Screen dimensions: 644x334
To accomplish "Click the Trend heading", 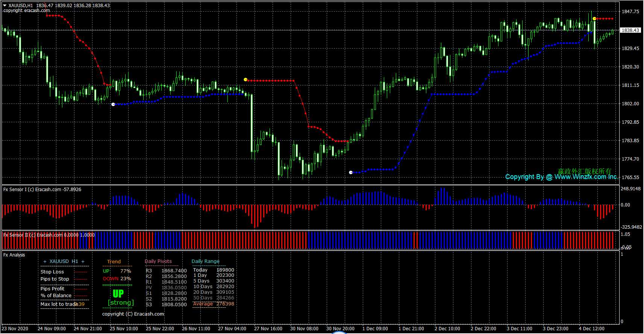I will 114,261.
